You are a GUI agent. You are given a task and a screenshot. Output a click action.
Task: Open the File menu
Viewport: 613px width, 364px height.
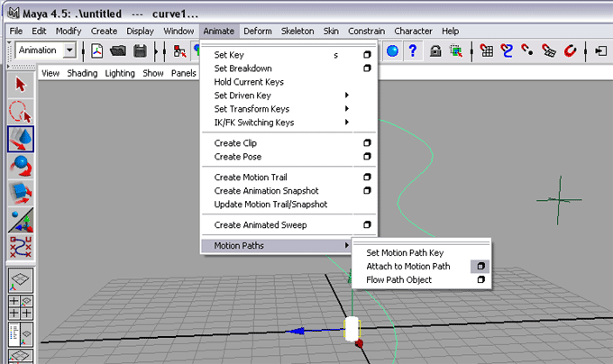tap(16, 32)
